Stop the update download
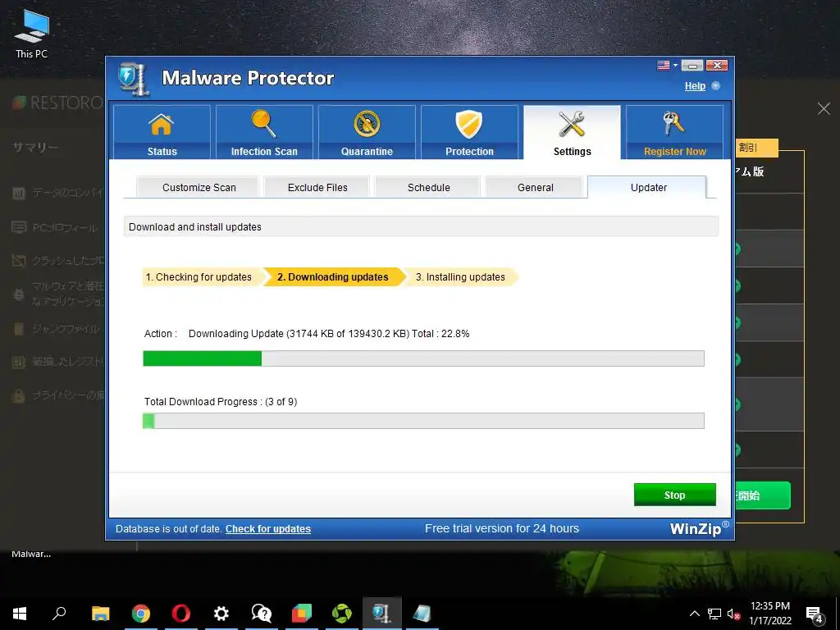The height and width of the screenshot is (630, 840). coord(675,495)
